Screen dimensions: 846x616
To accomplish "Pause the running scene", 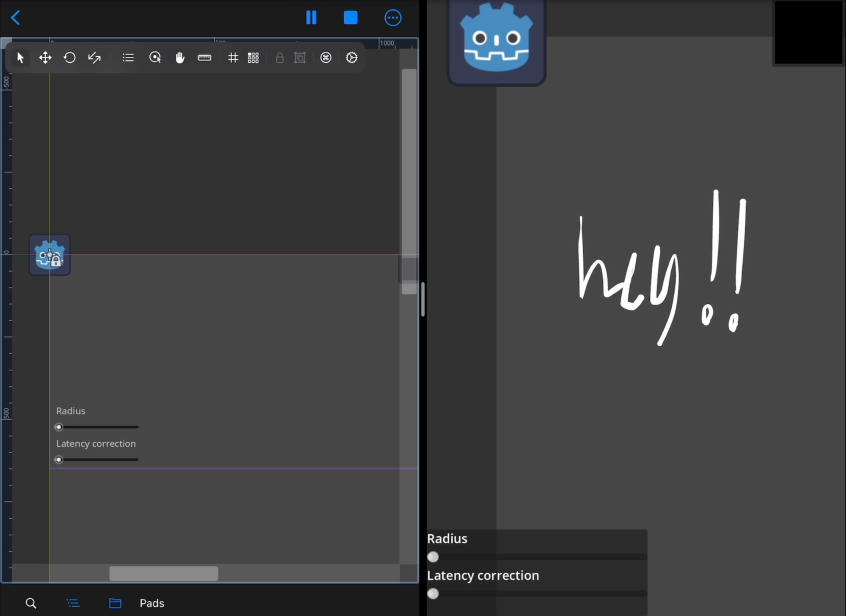I will (311, 18).
